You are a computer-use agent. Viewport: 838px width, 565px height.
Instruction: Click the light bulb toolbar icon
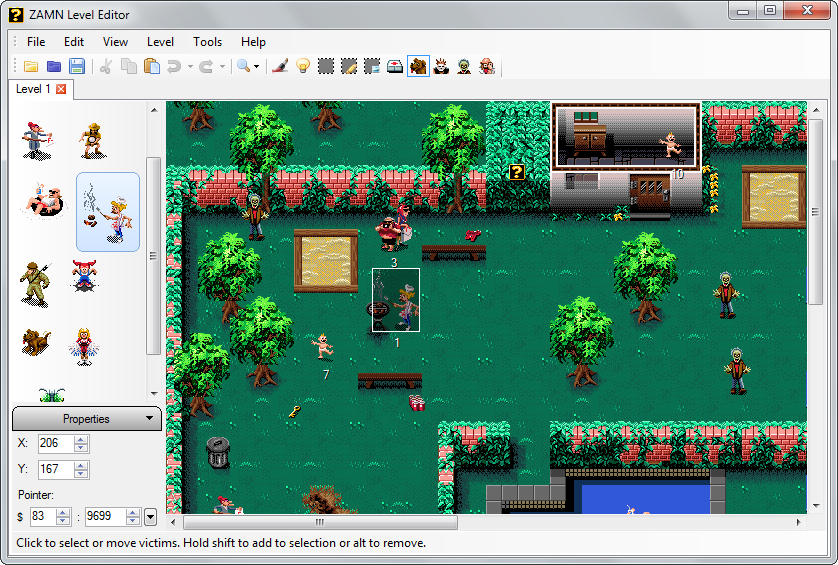302,66
